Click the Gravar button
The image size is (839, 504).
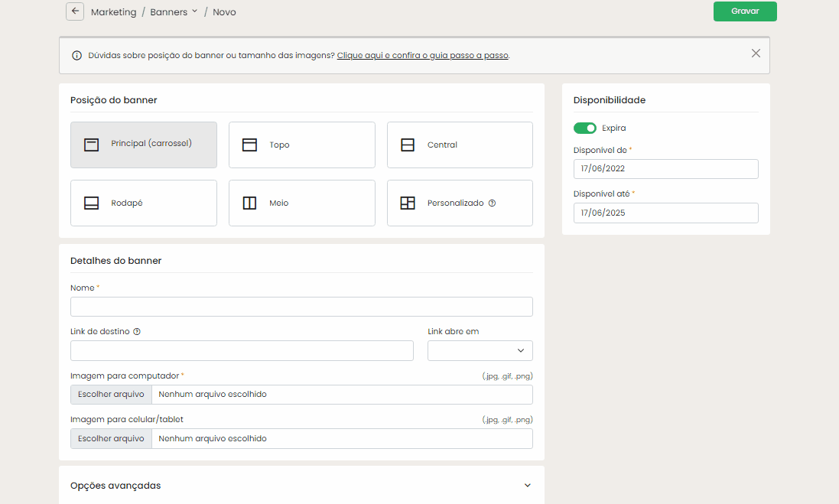745,11
